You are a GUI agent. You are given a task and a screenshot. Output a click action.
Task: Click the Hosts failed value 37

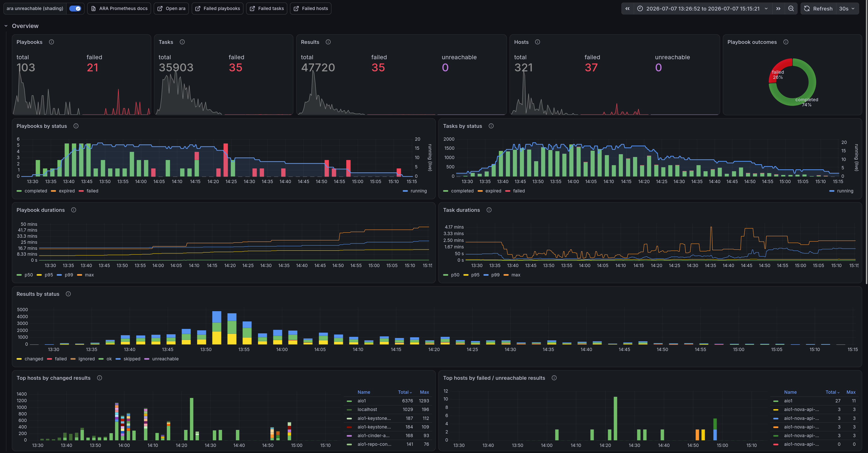point(591,68)
